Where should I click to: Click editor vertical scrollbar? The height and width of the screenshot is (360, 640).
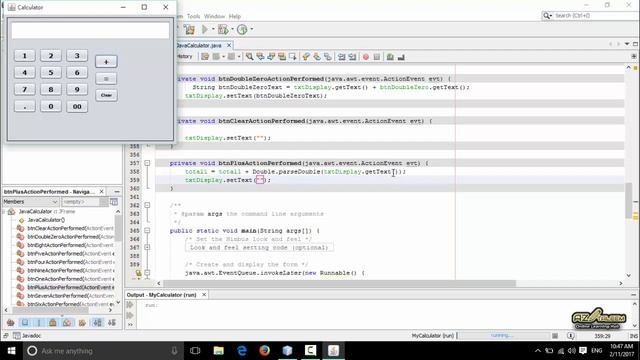point(629,200)
